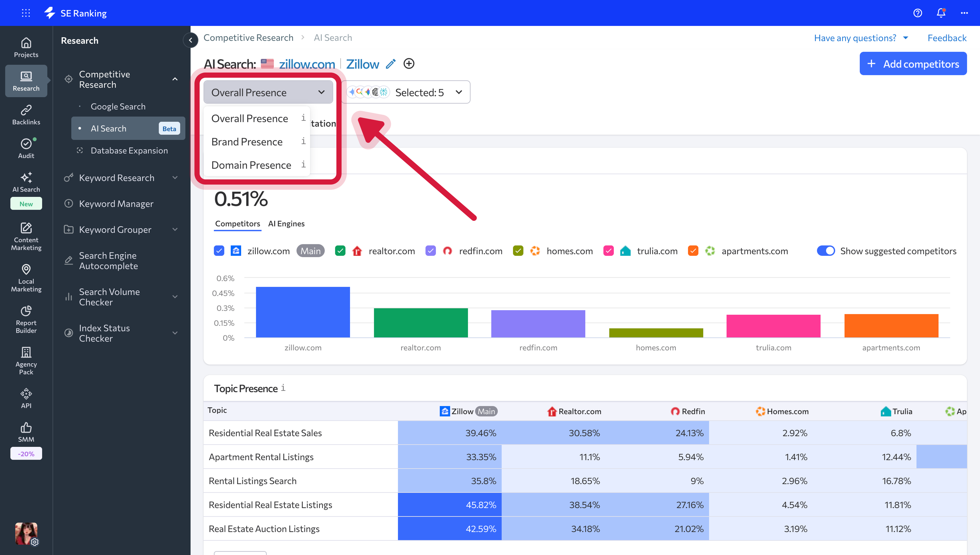
Task: Expand the Index Status Checker section
Action: click(x=175, y=333)
